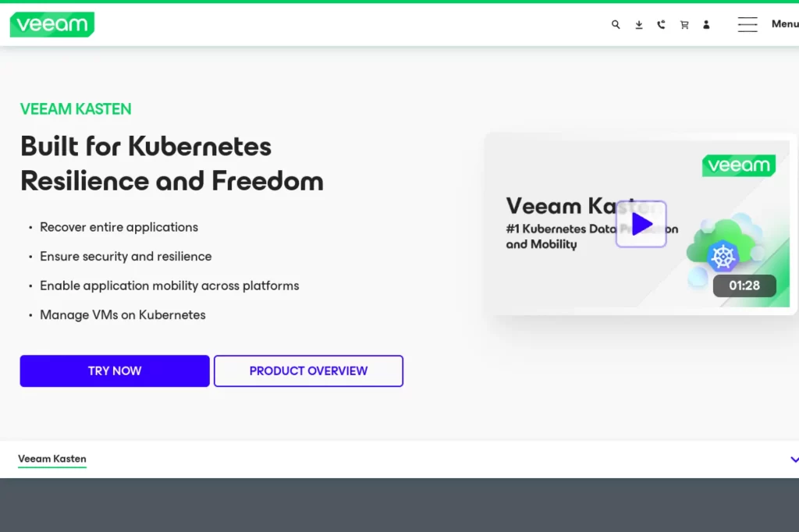Click the Recover entire applications bullet
Viewport: 799px width, 532px height.
[119, 227]
